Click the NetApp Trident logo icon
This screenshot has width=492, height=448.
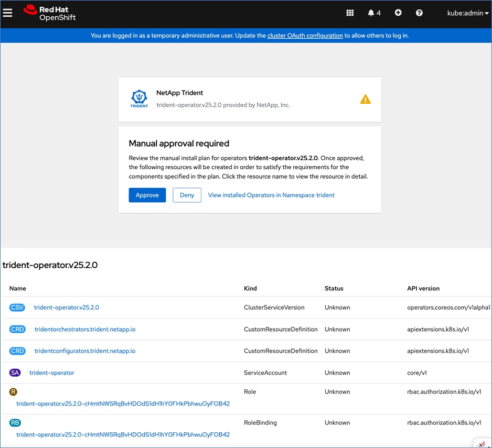point(140,99)
